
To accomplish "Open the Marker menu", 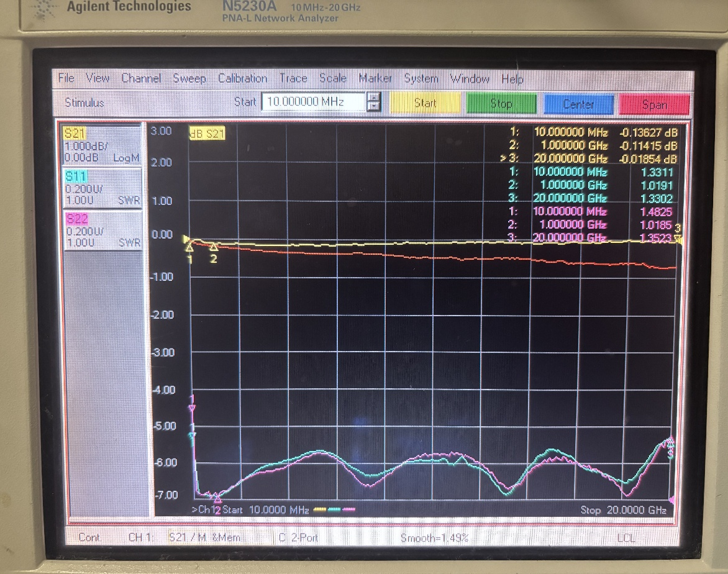I will [x=375, y=78].
